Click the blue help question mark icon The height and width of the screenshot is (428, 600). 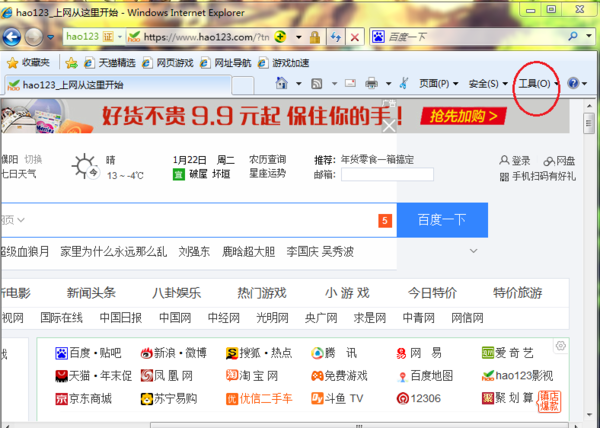click(x=572, y=83)
